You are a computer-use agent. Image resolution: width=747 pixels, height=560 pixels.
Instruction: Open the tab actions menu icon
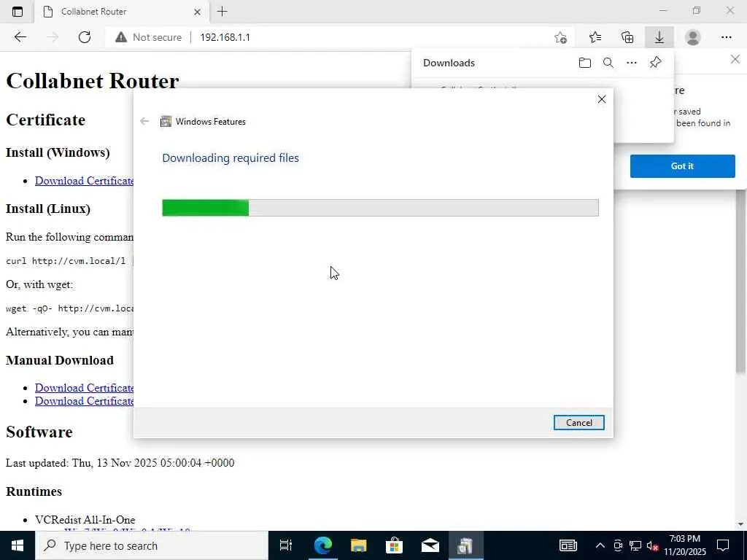18,12
